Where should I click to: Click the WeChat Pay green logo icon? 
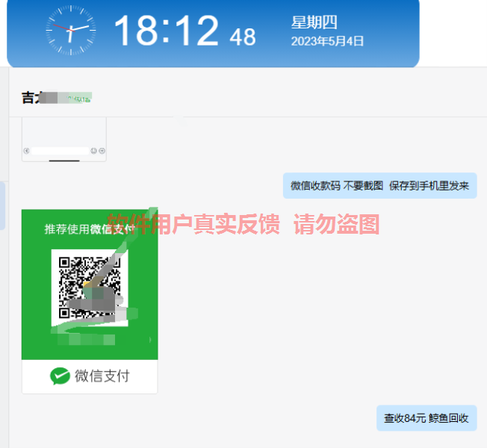coord(60,376)
